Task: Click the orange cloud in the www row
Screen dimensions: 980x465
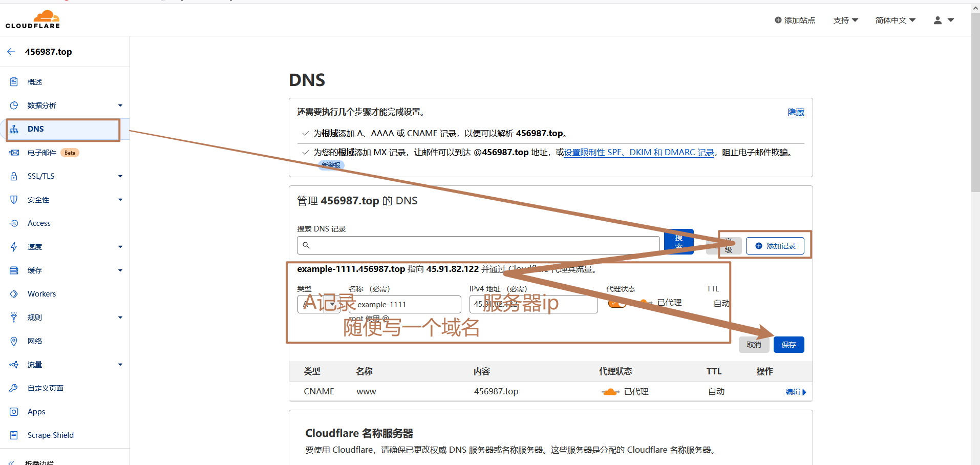Action: pos(610,392)
